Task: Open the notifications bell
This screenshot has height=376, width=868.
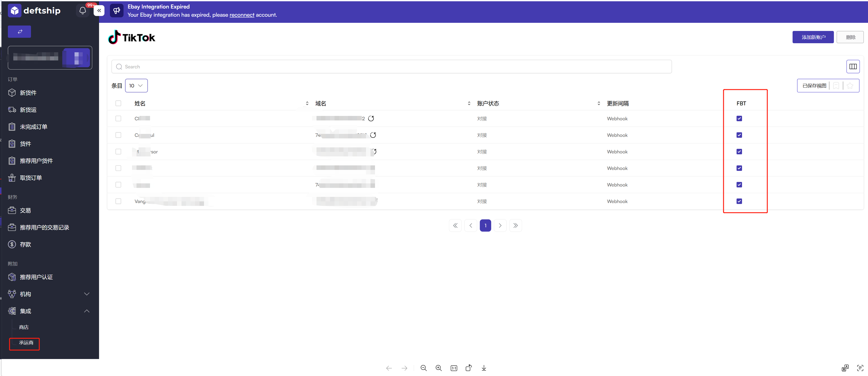Action: point(82,10)
